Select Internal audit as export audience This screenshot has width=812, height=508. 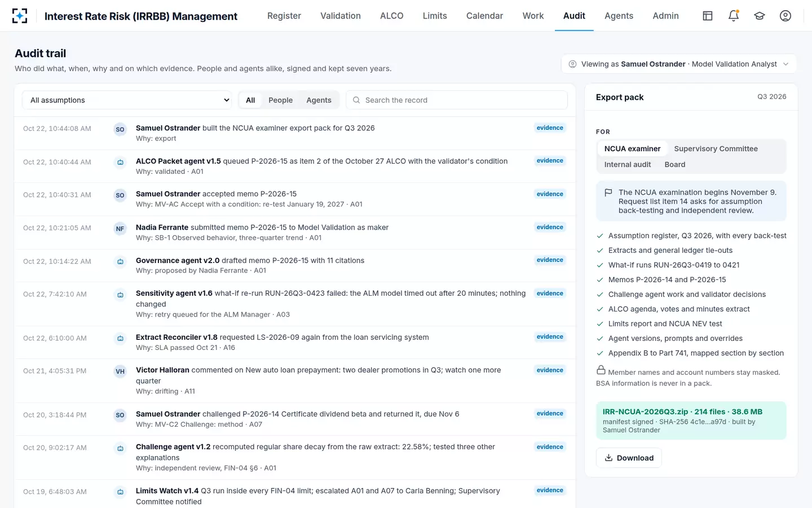(628, 164)
